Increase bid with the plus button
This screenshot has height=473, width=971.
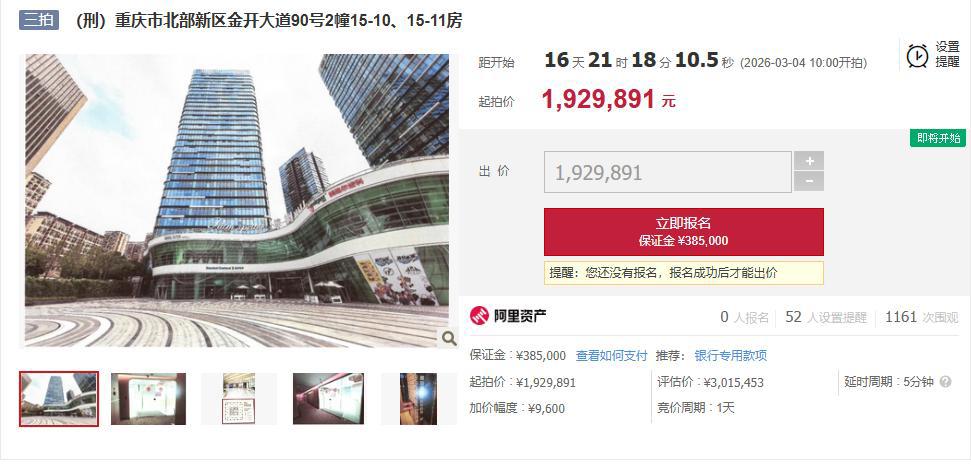tap(809, 161)
